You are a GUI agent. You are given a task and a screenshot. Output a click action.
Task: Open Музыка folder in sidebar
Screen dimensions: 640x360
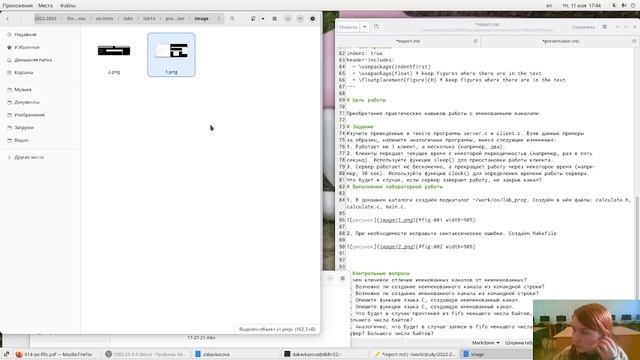(23, 89)
